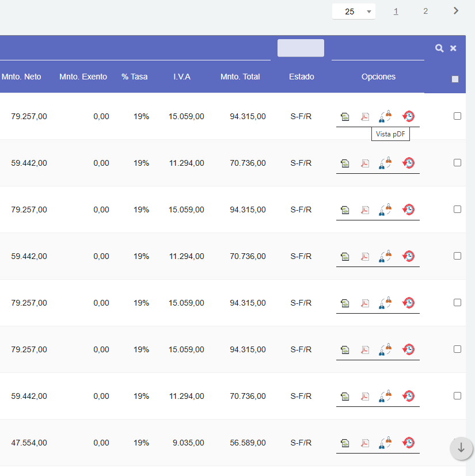
Task: Click the red history clock icon in the third row
Action: point(408,210)
